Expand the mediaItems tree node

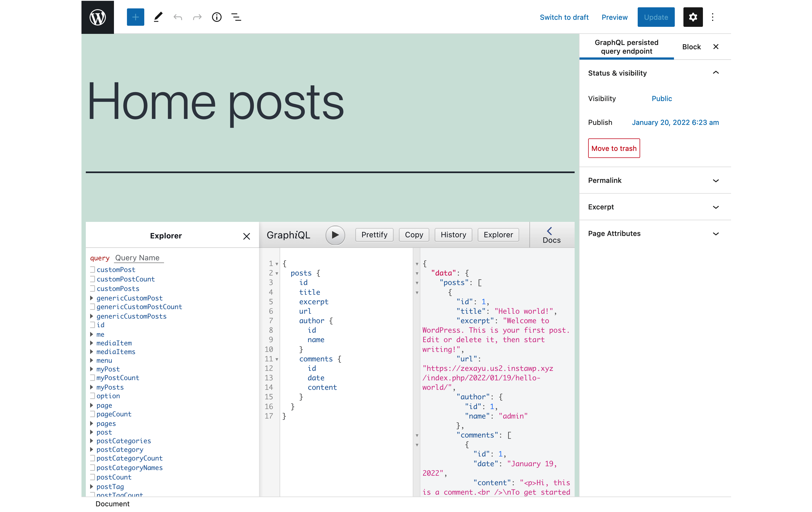91,352
